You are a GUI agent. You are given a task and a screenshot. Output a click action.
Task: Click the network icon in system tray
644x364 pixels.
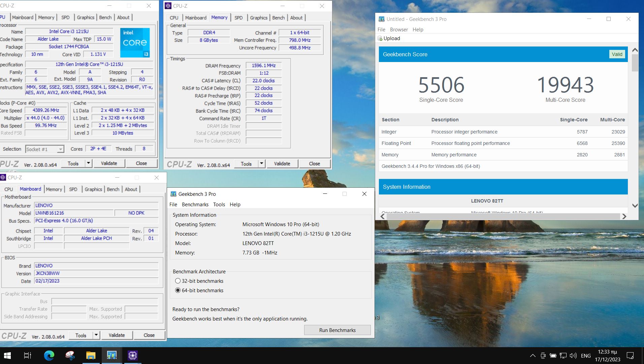point(563,356)
